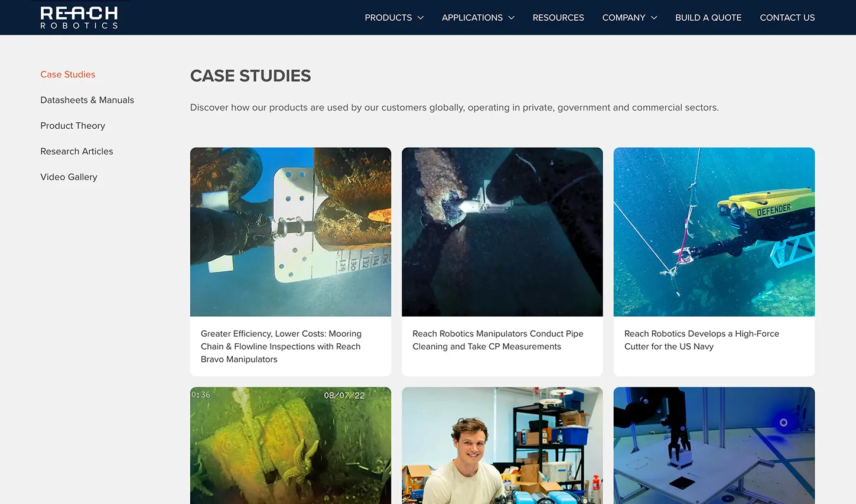Viewport: 856px width, 504px height.
Task: Open Pipe Cleaning and CP Measurements title
Action: click(x=498, y=340)
